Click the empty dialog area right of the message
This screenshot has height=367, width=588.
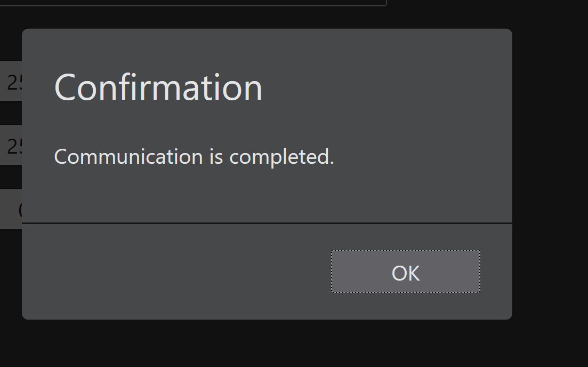pos(426,157)
